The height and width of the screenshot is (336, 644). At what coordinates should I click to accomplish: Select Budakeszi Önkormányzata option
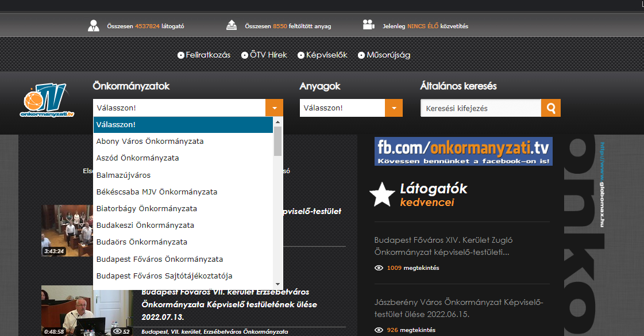pyautogui.click(x=183, y=226)
